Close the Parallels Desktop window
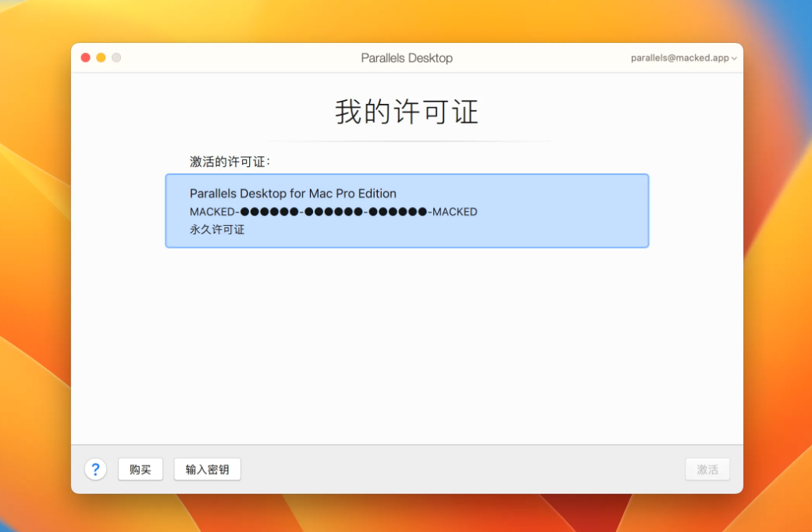 pyautogui.click(x=86, y=58)
